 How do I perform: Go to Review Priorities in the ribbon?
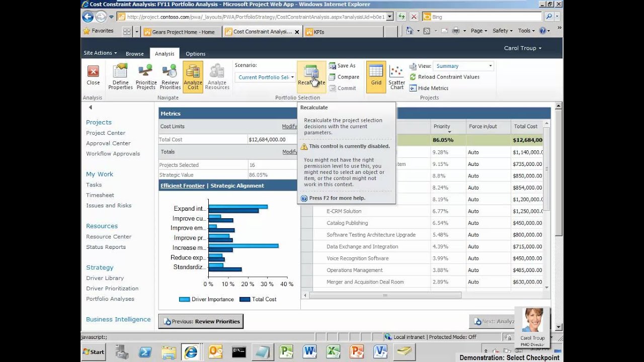click(170, 77)
